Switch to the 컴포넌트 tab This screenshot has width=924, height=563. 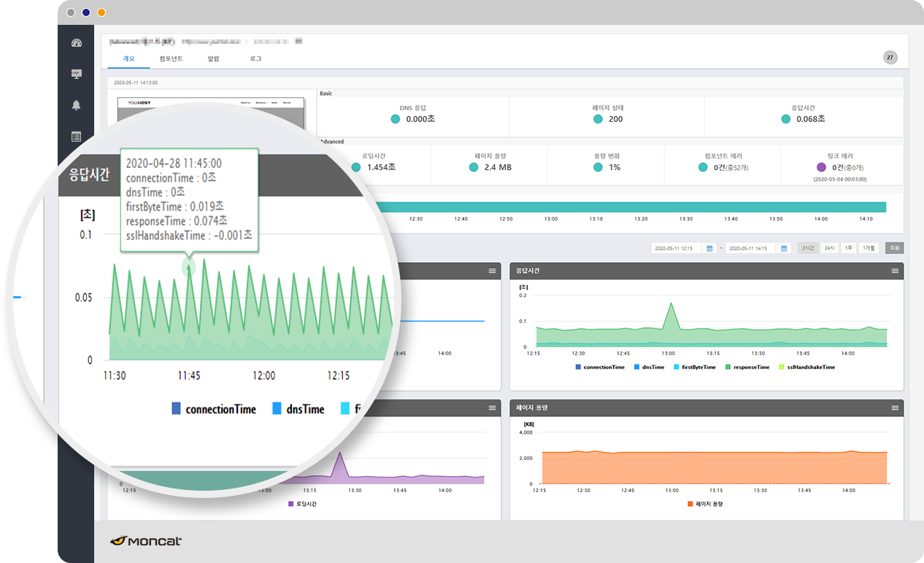(171, 58)
